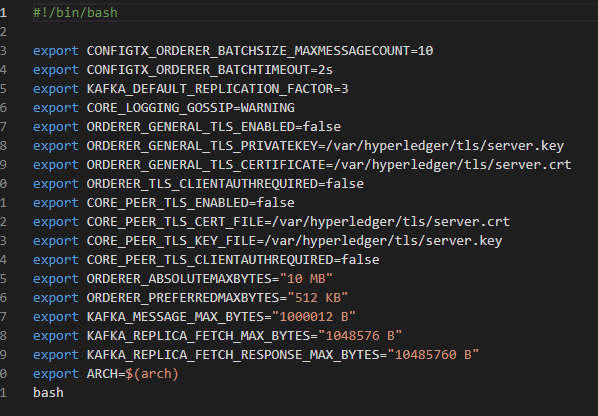Click KAFKA_REPLICA_FETCH_RESPONSE_MAX_BYTES variable name
The height and width of the screenshot is (416, 598).
[233, 355]
